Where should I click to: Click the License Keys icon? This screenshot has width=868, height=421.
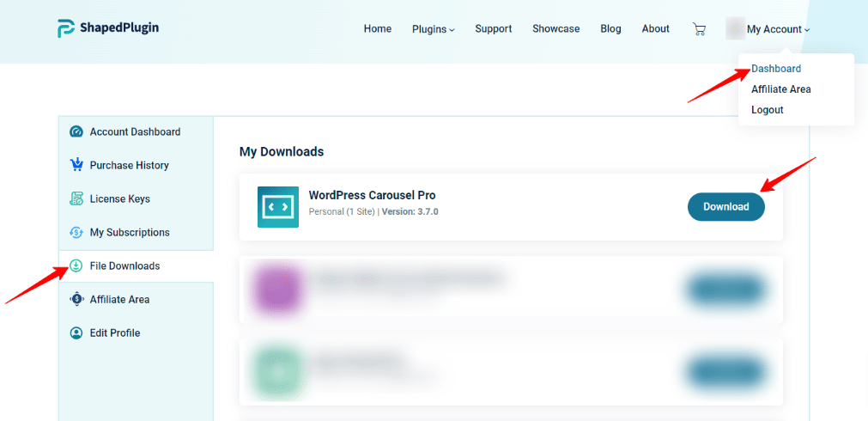(x=76, y=198)
